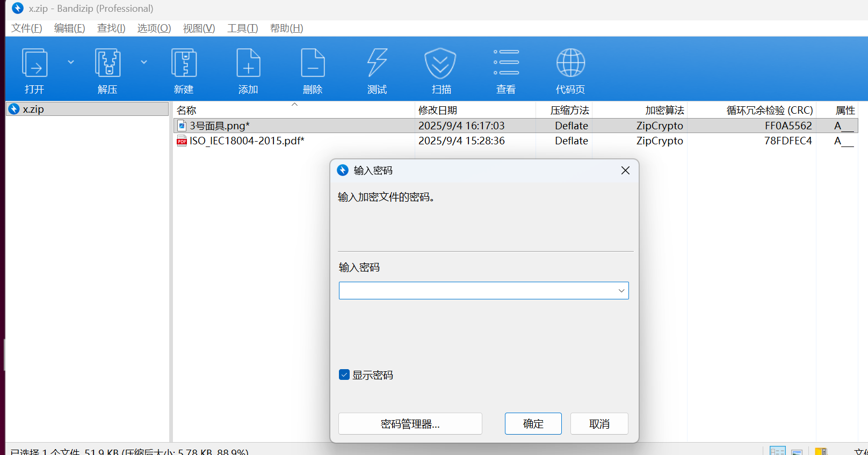Open the 编辑(E) menu
This screenshot has height=455, width=868.
70,28
